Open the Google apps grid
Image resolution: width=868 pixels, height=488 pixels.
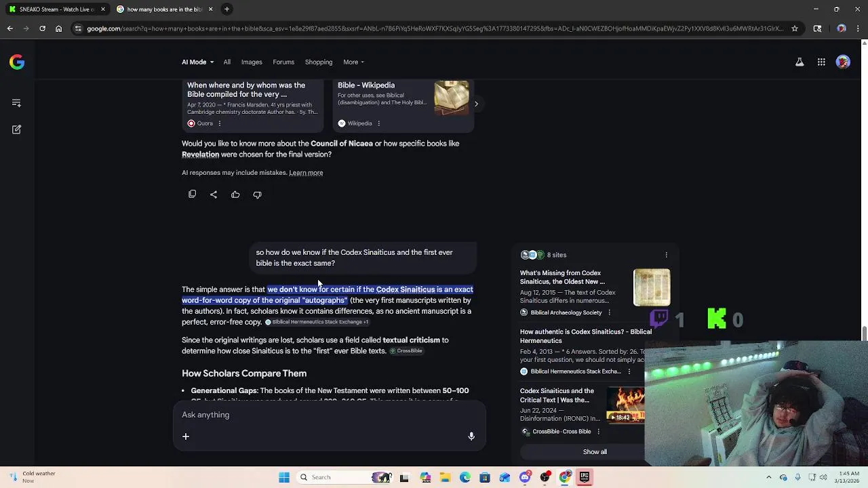pos(821,62)
